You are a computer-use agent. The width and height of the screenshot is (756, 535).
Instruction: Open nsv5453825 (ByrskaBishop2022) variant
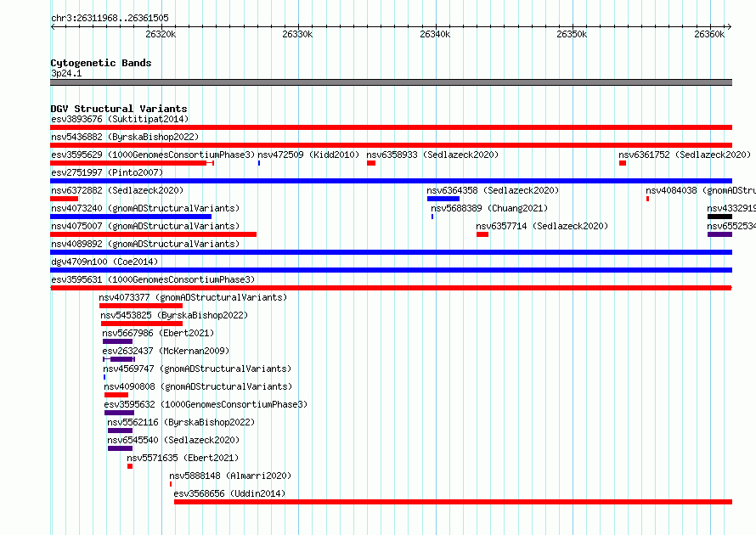point(174,315)
